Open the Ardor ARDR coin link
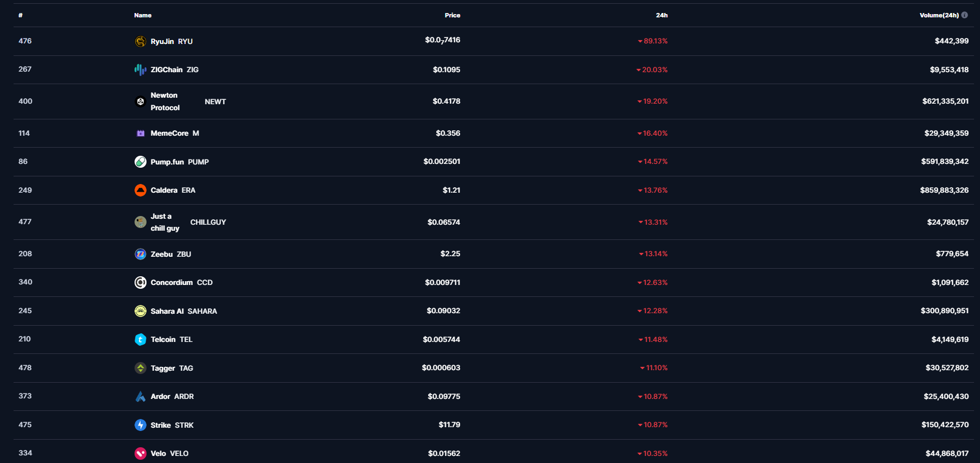980x463 pixels. [161, 396]
